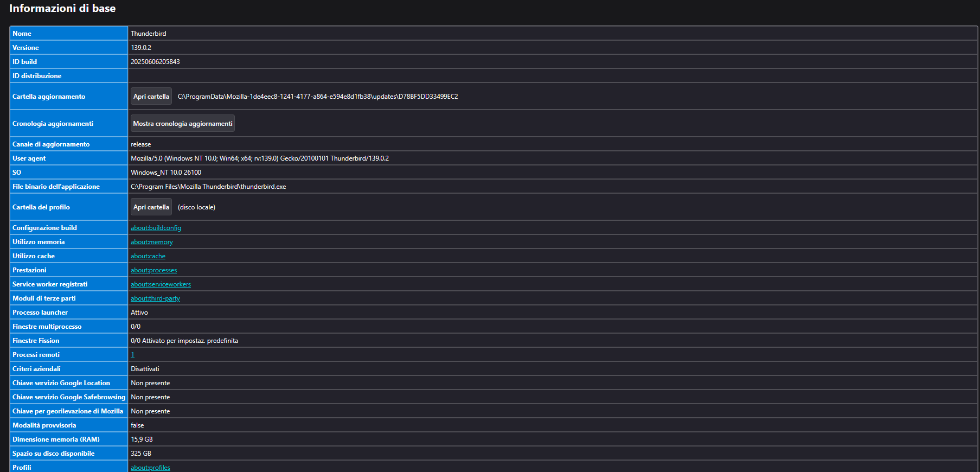Click the Moduli di terze parti label
980x472 pixels.
44,298
